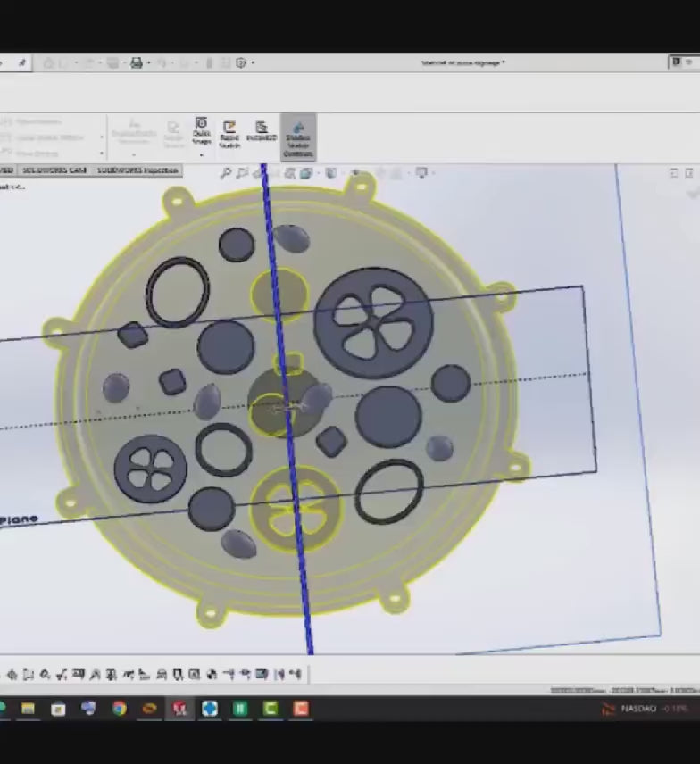This screenshot has height=764, width=700.
Task: Open the SOLIDWORKS red taskbar icon
Action: tap(179, 709)
